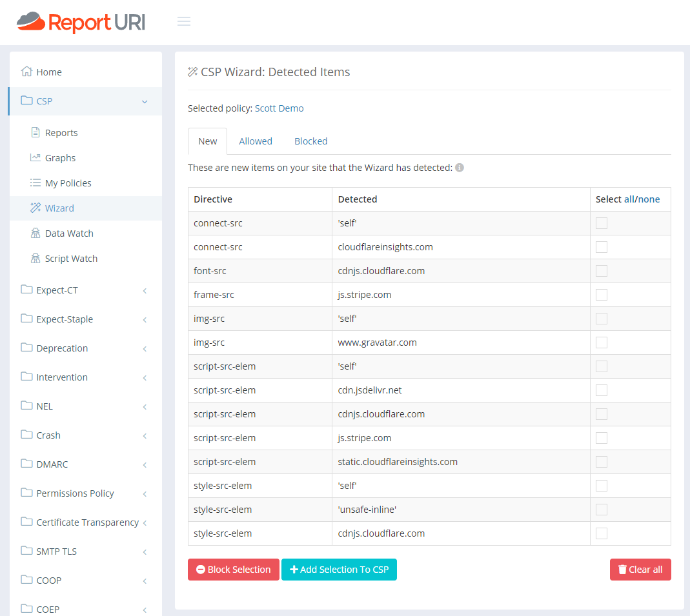Click the Data Watch icon in sidebar
690x616 pixels.
36,233
